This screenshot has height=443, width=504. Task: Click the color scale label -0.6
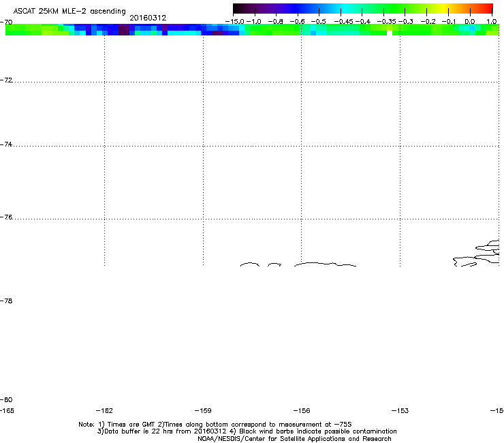click(x=298, y=22)
